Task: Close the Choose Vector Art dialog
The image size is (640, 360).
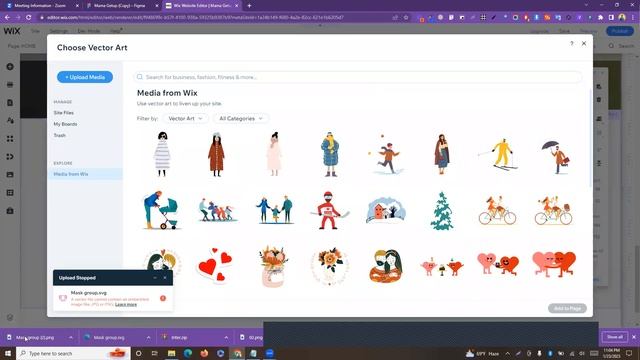Action: (x=584, y=43)
